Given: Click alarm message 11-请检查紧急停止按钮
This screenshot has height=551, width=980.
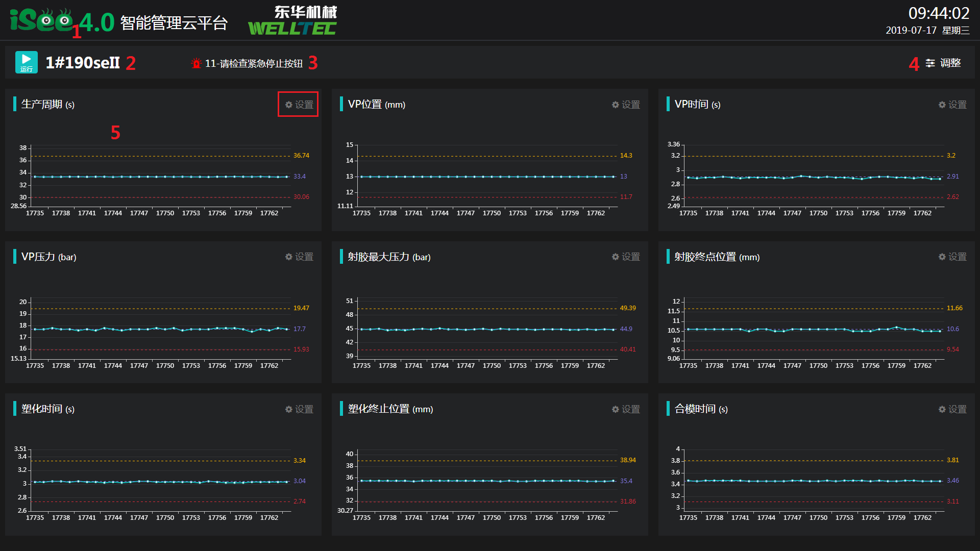Looking at the screenshot, I should 254,63.
